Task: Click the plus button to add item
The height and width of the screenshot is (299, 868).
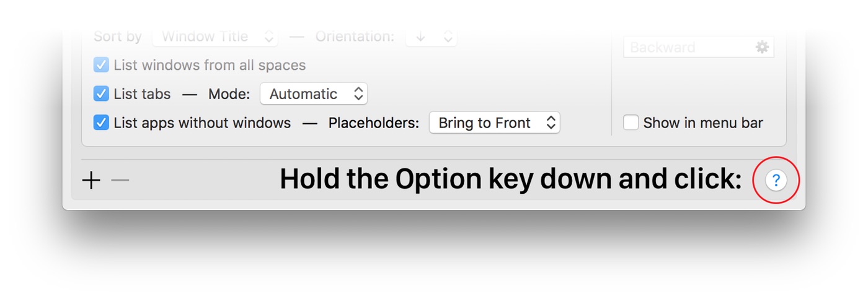Action: [91, 181]
